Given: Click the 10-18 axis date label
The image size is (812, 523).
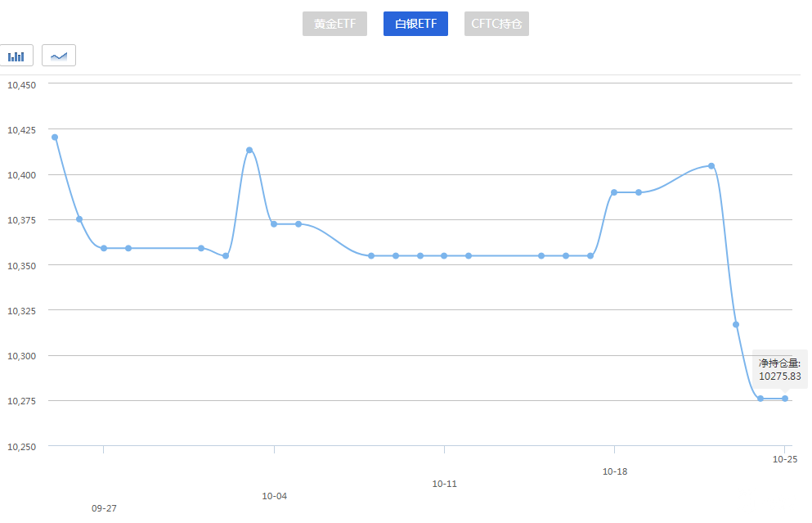Looking at the screenshot, I should tap(615, 471).
